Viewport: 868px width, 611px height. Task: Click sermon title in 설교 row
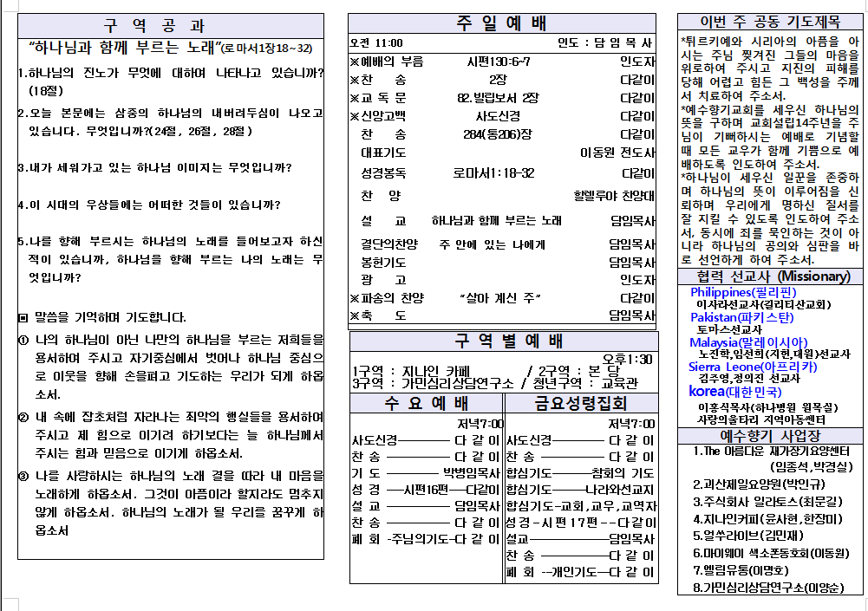pyautogui.click(x=497, y=221)
